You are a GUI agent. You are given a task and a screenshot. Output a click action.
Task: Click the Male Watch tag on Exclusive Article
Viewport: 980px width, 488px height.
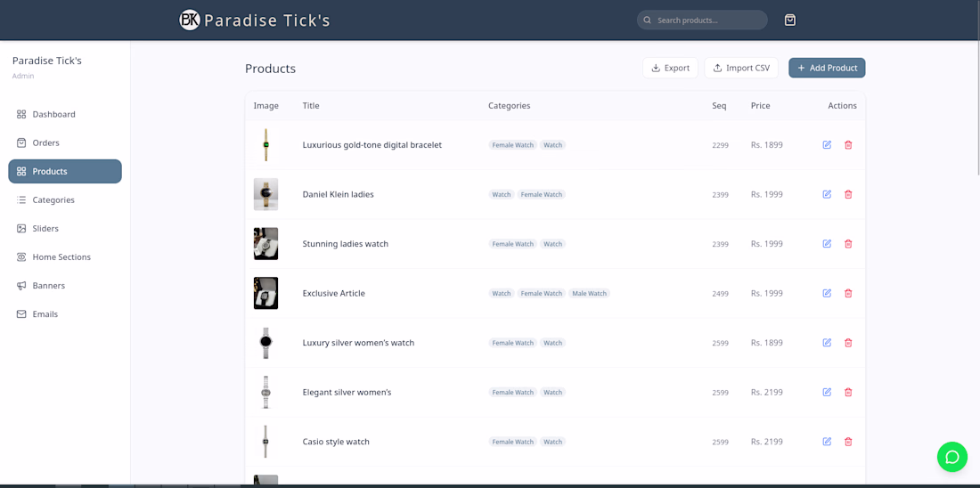(x=590, y=293)
